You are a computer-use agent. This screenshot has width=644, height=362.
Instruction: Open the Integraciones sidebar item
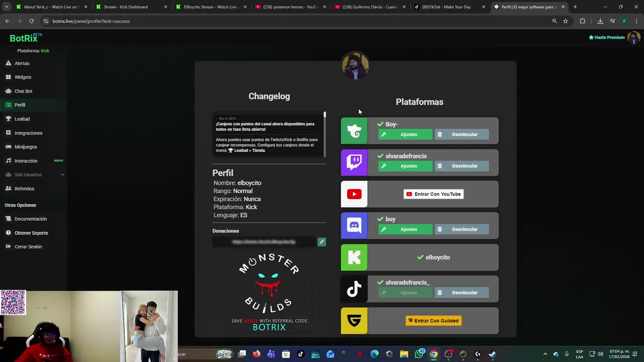point(28,133)
